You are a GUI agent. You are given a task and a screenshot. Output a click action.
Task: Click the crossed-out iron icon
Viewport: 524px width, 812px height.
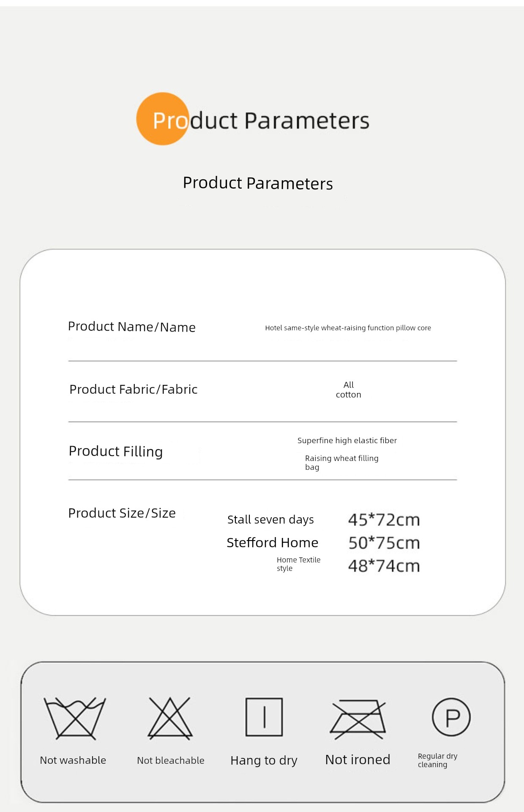[358, 719]
